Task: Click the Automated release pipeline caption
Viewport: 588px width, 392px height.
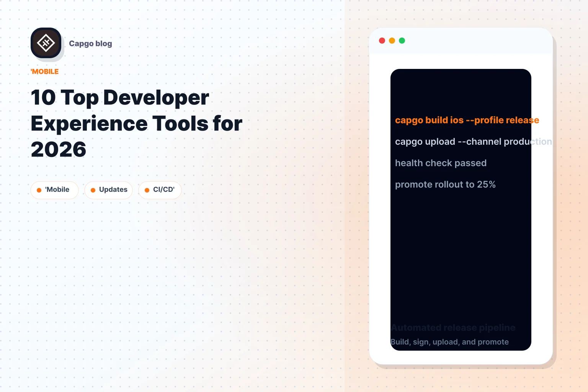Action: (x=453, y=328)
